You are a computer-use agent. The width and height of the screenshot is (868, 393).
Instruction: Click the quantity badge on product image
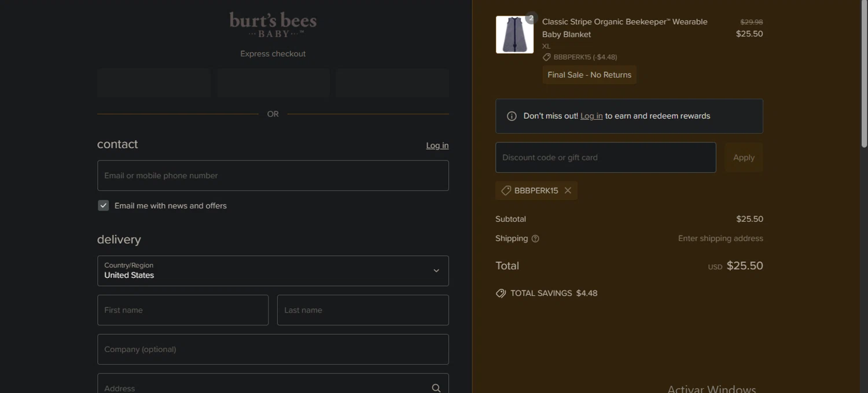(531, 18)
